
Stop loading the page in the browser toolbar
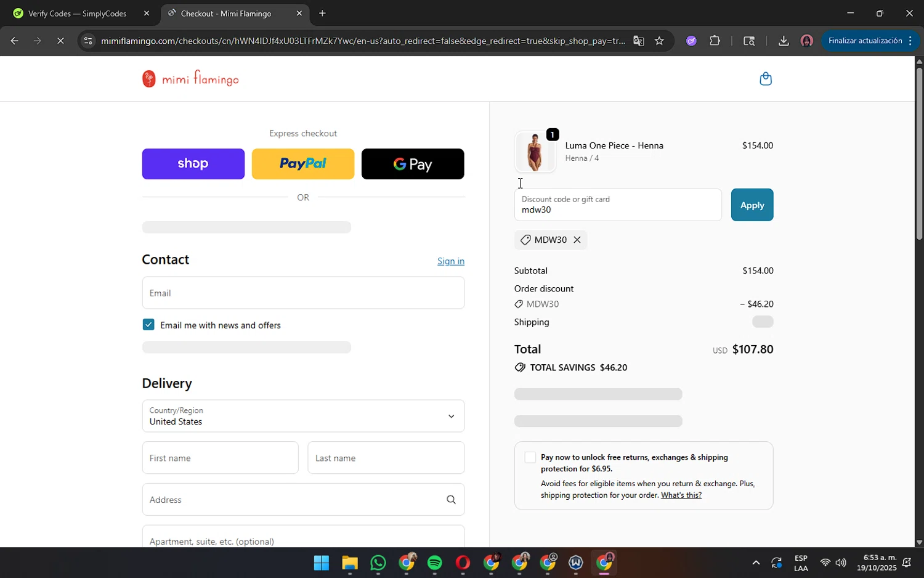click(x=60, y=41)
